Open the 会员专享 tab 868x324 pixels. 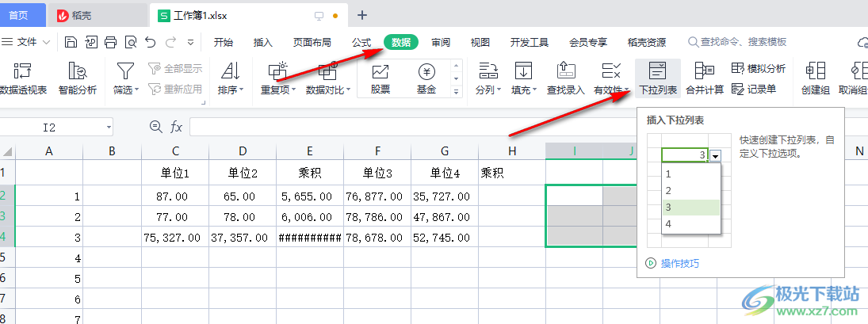588,42
